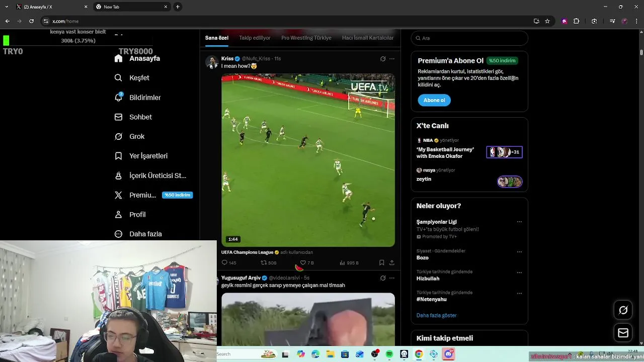The height and width of the screenshot is (362, 644).
Task: Open the Bozo trending topic
Action: click(423, 257)
